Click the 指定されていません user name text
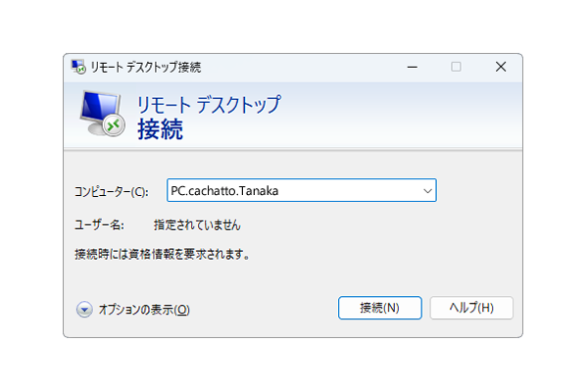 (197, 225)
